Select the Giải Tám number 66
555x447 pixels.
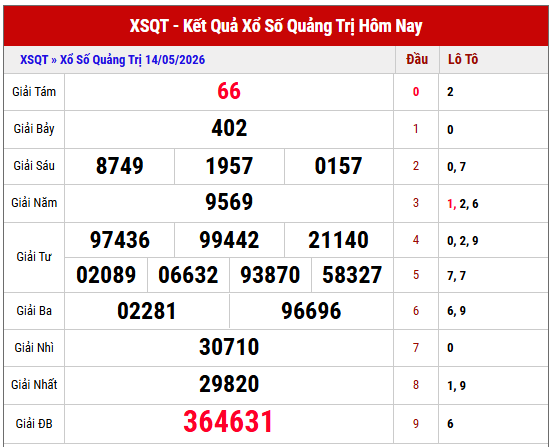(229, 91)
